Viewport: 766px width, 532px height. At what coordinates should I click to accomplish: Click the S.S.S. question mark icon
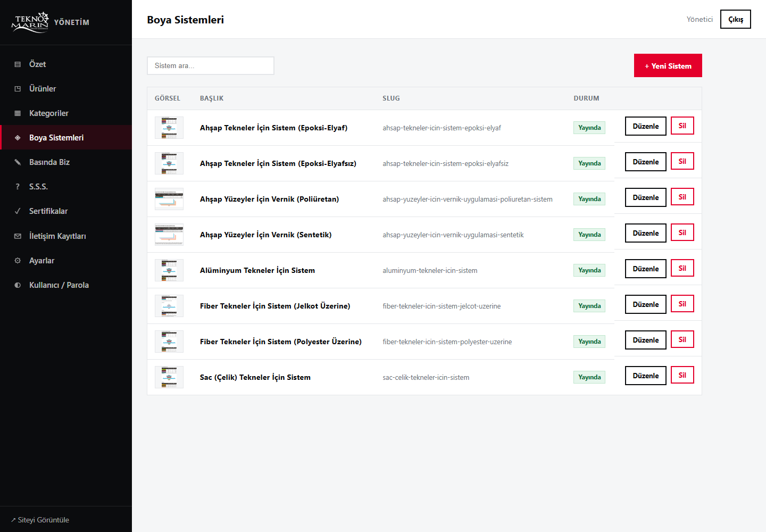18,187
